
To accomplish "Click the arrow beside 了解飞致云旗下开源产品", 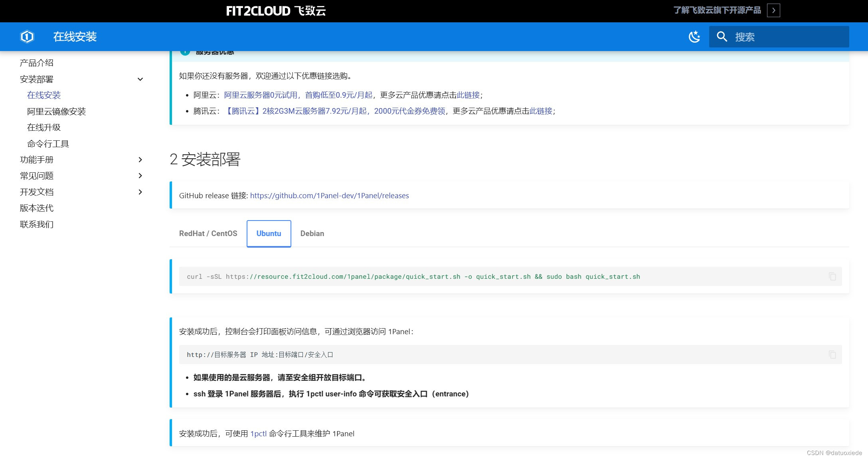I will pos(773,10).
